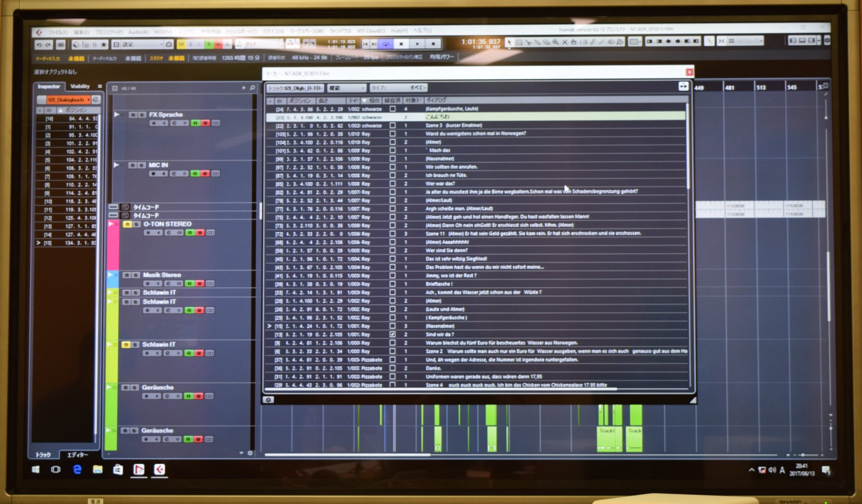This screenshot has width=862, height=504.
Task: Mute the Musik Stereo track
Action: click(127, 275)
